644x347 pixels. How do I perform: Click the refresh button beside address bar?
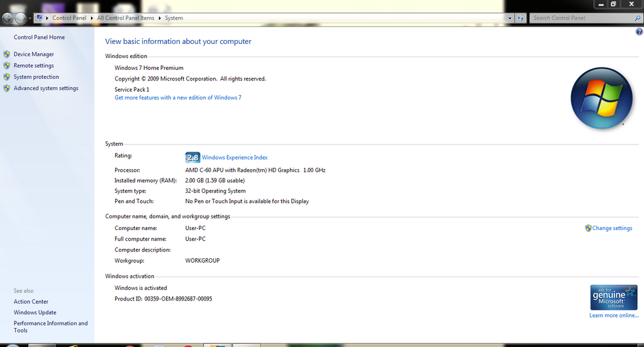point(520,18)
